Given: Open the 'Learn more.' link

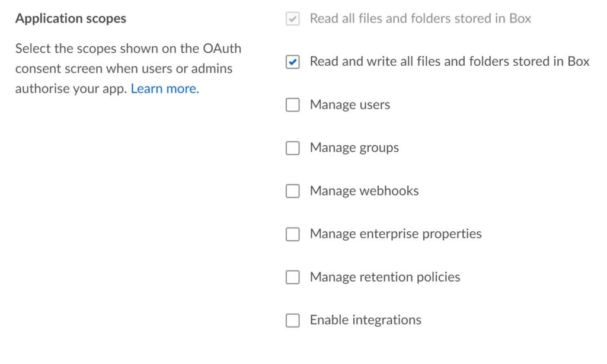Looking at the screenshot, I should coord(165,89).
